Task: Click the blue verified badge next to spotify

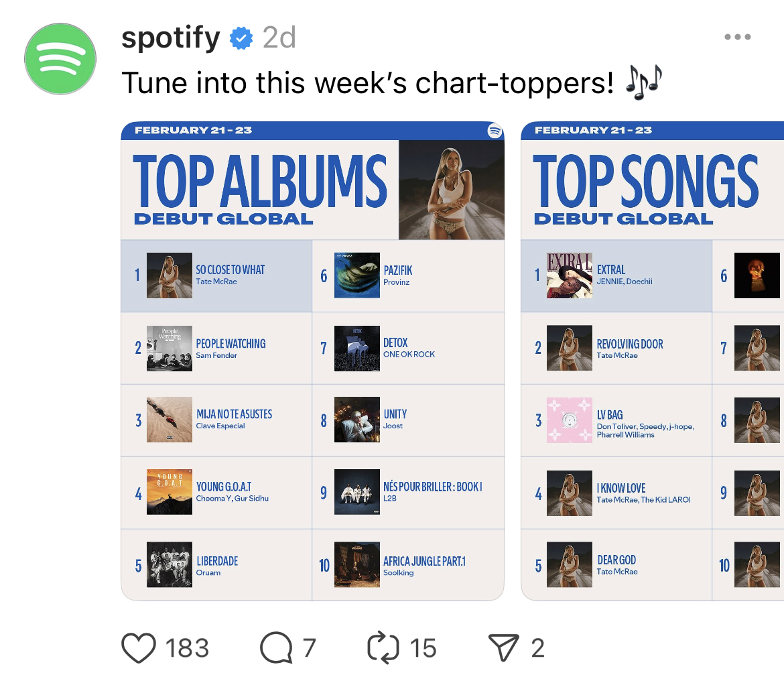Action: (x=242, y=38)
